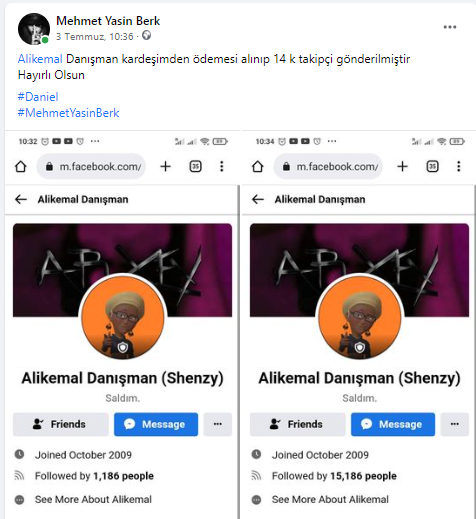Click the public globe audience icon
Viewport: 476px width, 519px height.
[146, 35]
